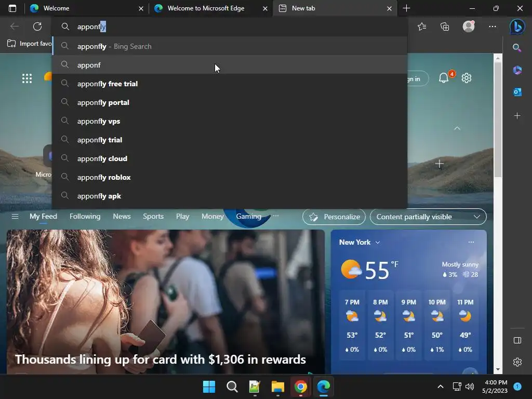Open News feed tab
The height and width of the screenshot is (399, 532).
click(122, 217)
